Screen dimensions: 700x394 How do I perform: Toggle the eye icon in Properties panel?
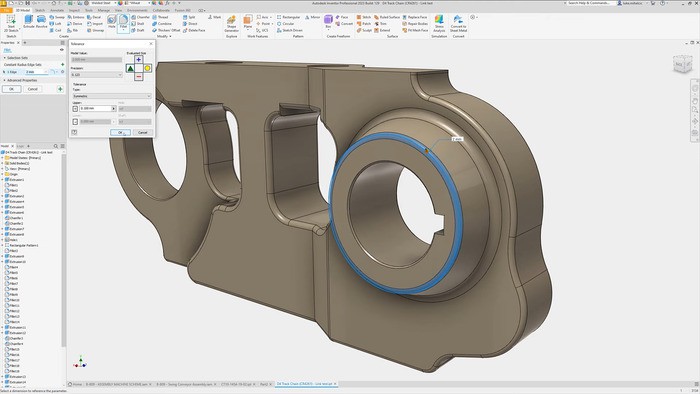click(x=62, y=50)
